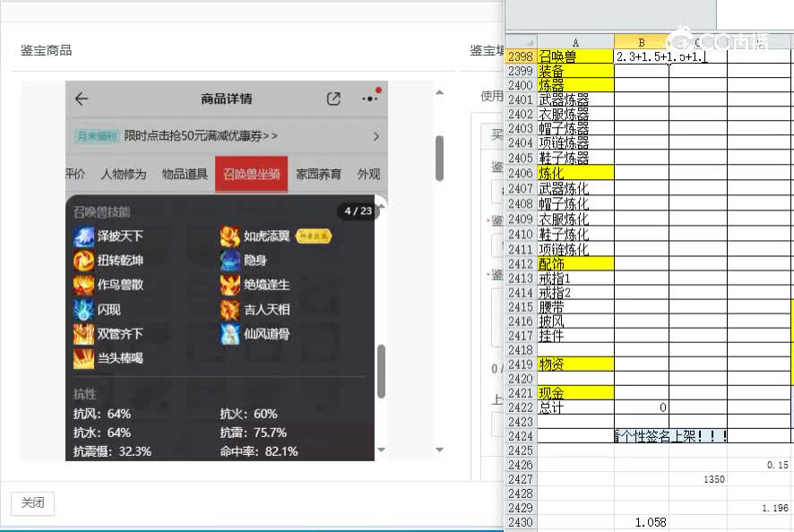Click the 当头棒喝 skill icon
The width and height of the screenshot is (794, 532).
83,358
